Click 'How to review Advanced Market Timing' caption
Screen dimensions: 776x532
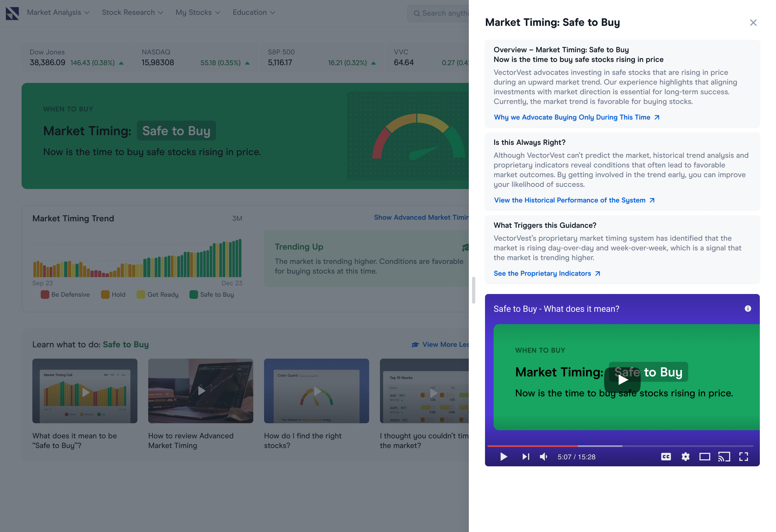(x=191, y=441)
